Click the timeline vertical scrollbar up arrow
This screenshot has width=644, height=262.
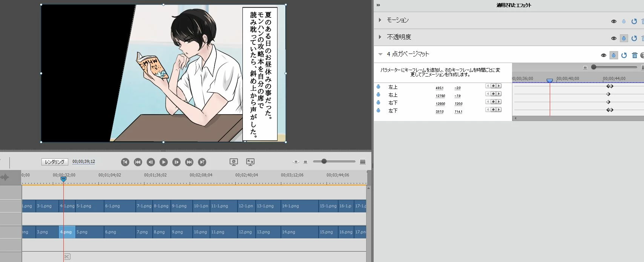[x=369, y=188]
